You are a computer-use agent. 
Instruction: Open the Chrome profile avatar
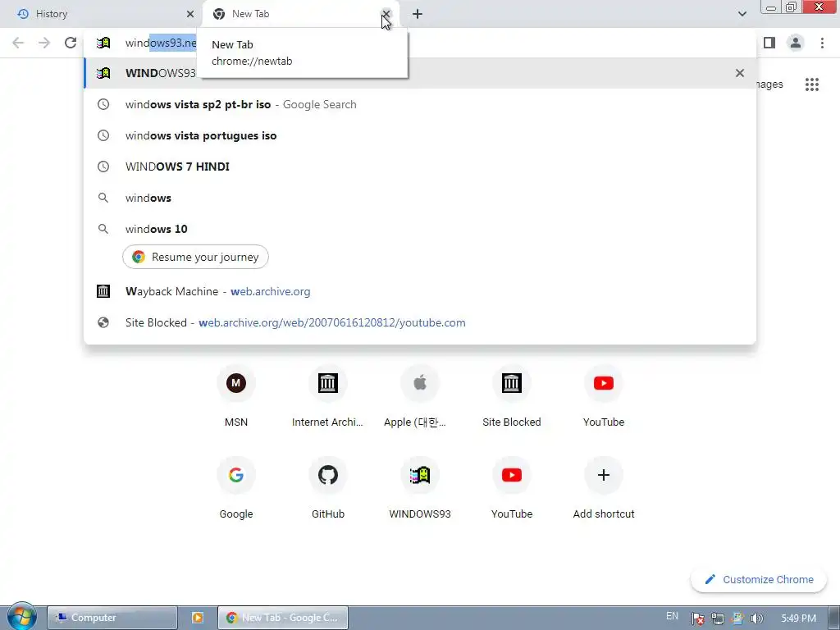(x=796, y=43)
